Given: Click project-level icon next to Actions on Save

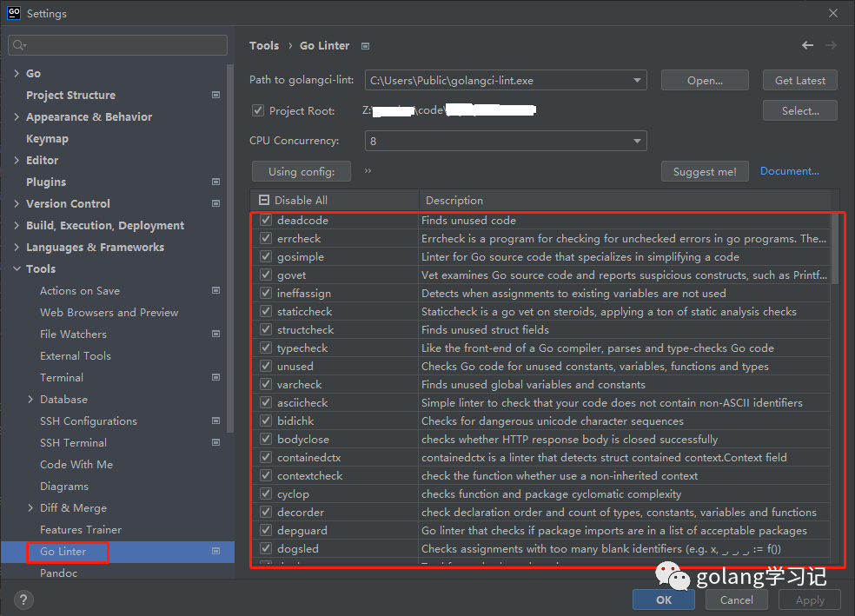Looking at the screenshot, I should pos(216,290).
